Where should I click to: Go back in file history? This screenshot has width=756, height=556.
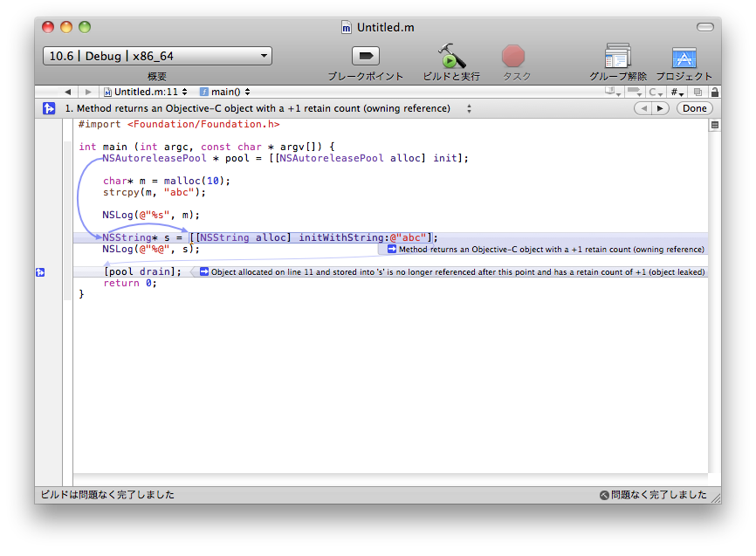pos(67,92)
